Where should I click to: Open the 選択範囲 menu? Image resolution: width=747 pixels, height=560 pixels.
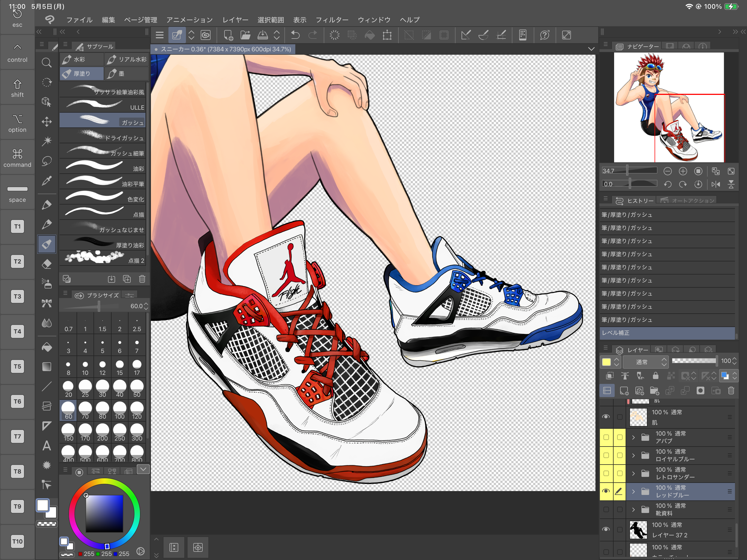(270, 20)
